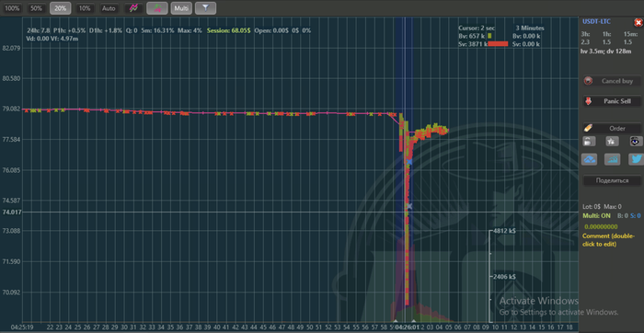Toggle the eye visibility icon

636,142
